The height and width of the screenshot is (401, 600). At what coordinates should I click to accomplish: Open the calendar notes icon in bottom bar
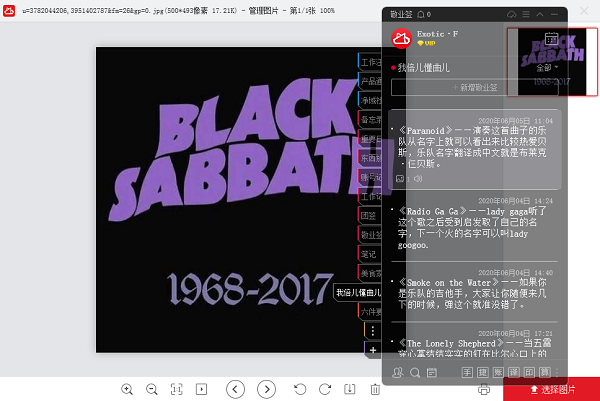pos(432,372)
